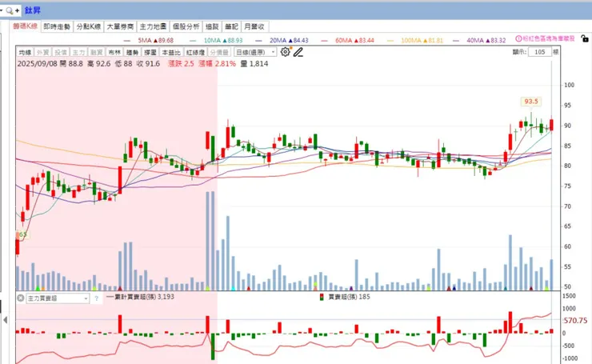The height and width of the screenshot is (364, 592).
Task: Click the info icon before the pink notice
Action: [x=518, y=38]
